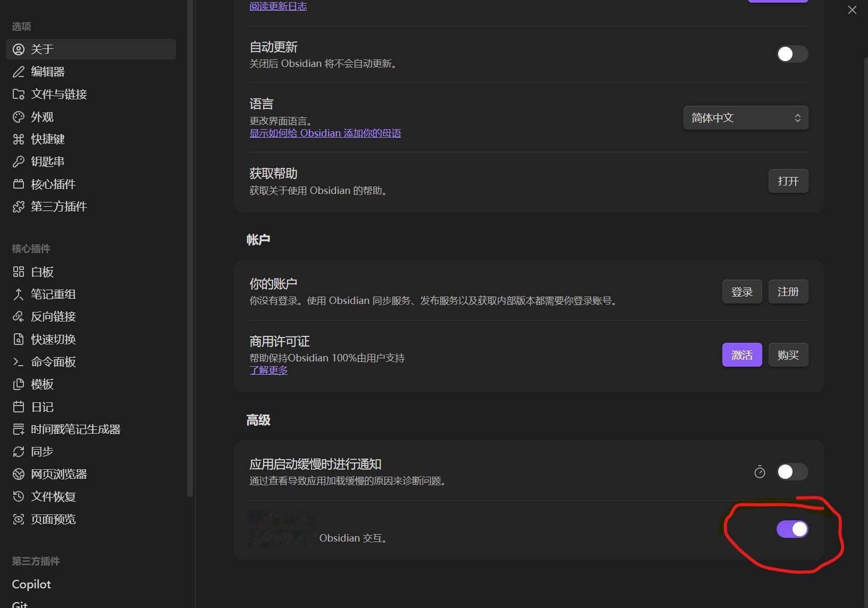Click the 获取帮助 setting title
The image size is (868, 608).
273,174
